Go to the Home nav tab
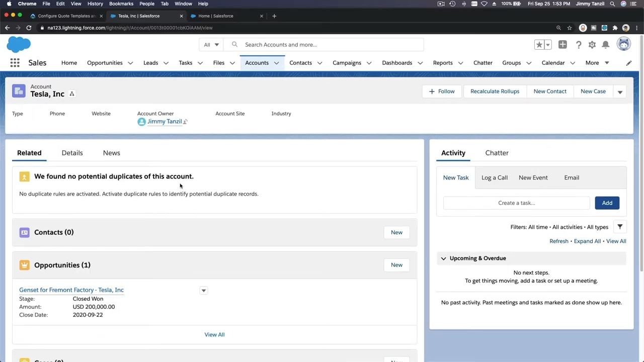The image size is (644, 362). click(69, 63)
